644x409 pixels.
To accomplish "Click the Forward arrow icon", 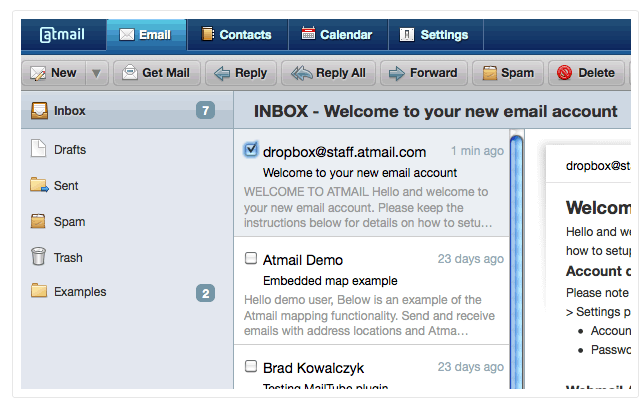I will point(397,74).
